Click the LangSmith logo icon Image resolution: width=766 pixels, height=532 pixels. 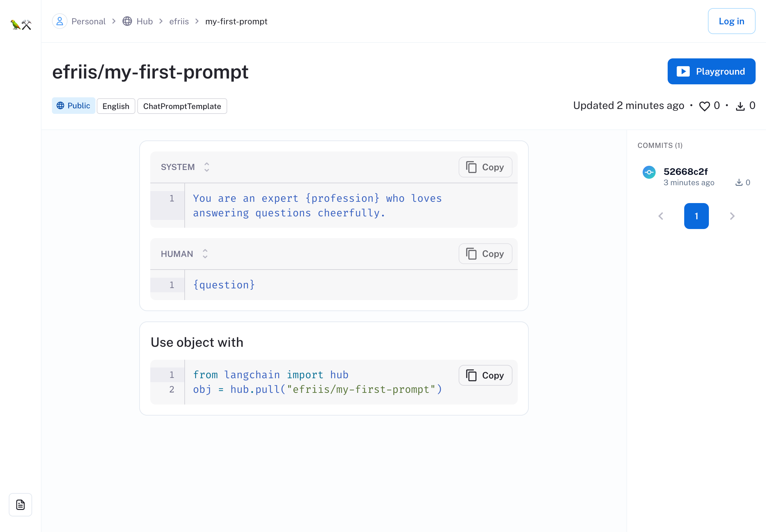(20, 24)
